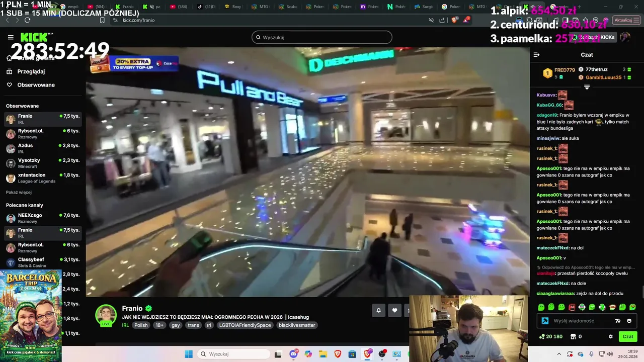The height and width of the screenshot is (362, 644).
Task: Open the Brave Shields icon
Action: [455, 20]
